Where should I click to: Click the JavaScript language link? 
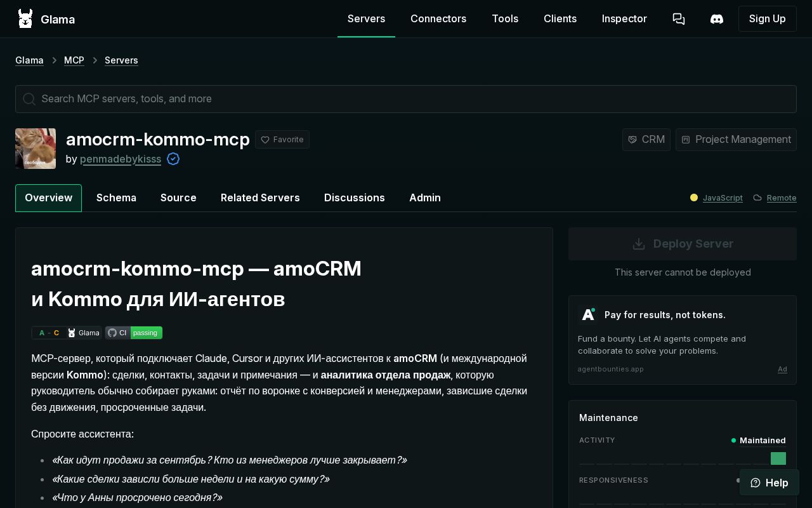click(723, 198)
